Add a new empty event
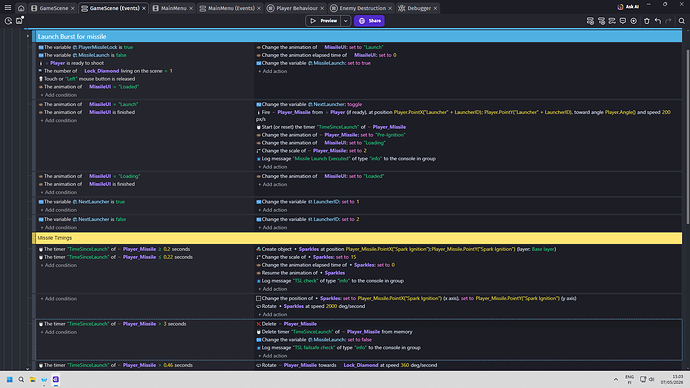 coord(590,21)
